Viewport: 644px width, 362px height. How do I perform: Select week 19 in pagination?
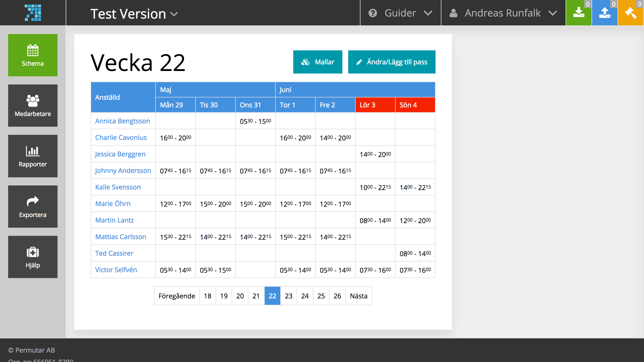(224, 296)
